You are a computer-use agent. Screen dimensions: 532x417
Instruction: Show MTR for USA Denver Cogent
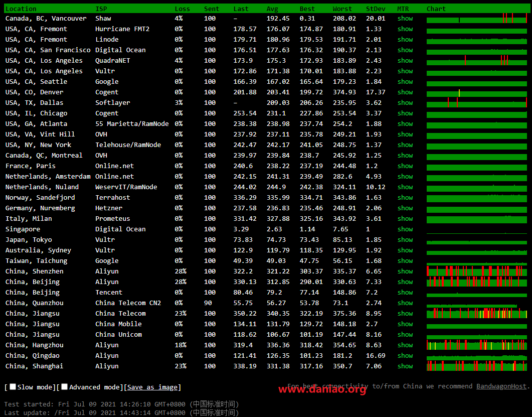pos(405,92)
